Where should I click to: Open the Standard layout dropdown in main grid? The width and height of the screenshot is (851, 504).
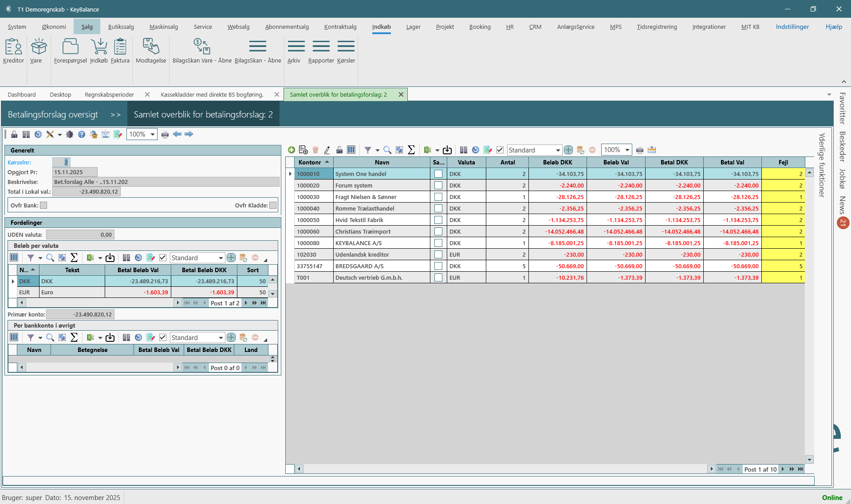558,150
